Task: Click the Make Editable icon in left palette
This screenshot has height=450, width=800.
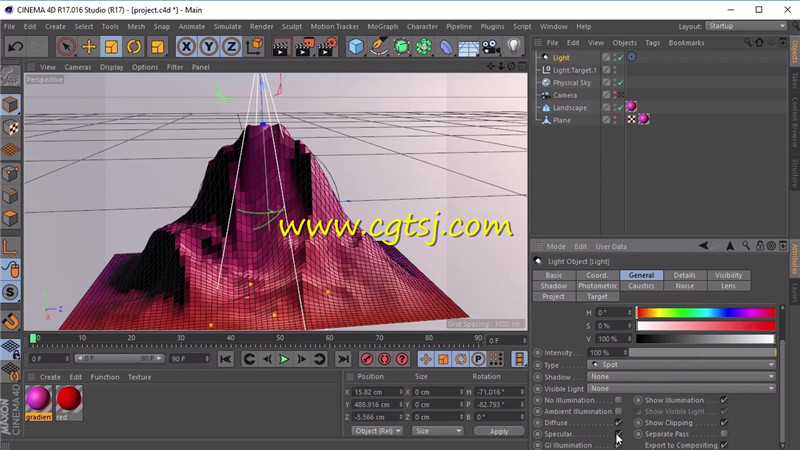Action: pyautogui.click(x=10, y=76)
